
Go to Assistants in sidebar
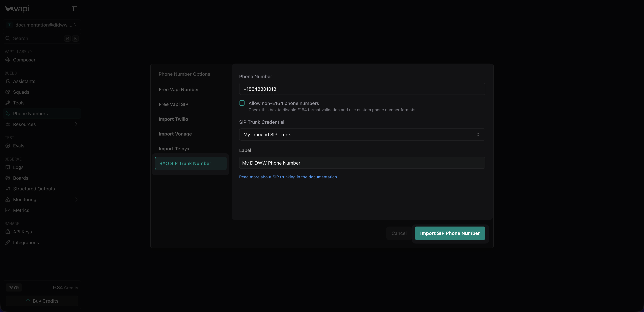coord(42,81)
